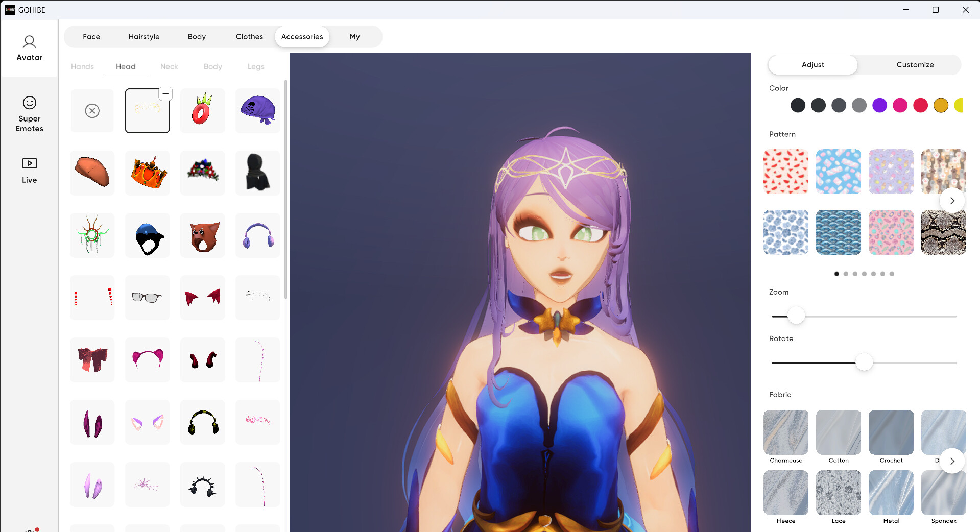Open the Live section in sidebar
The height and width of the screenshot is (532, 980).
coord(30,171)
